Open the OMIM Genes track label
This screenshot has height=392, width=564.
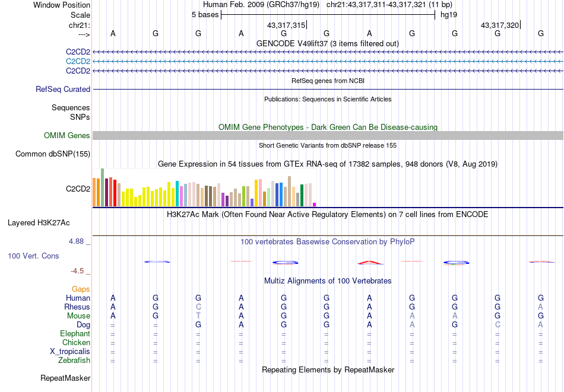(x=67, y=135)
